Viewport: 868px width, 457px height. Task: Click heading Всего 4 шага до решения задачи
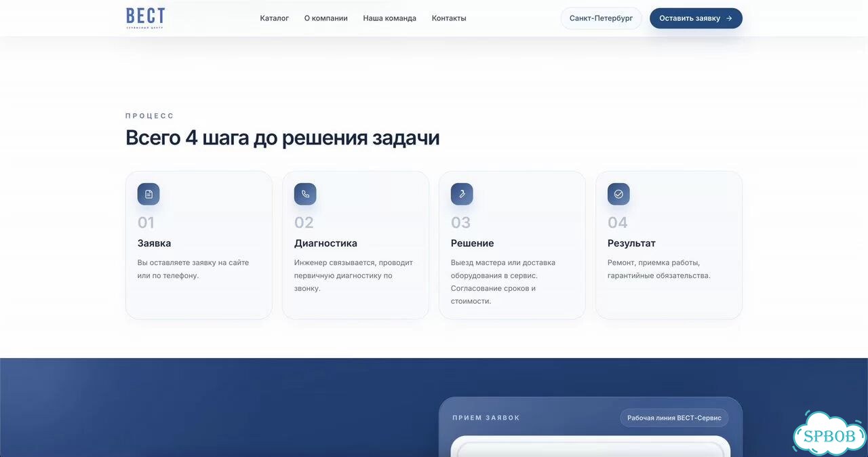click(x=283, y=138)
